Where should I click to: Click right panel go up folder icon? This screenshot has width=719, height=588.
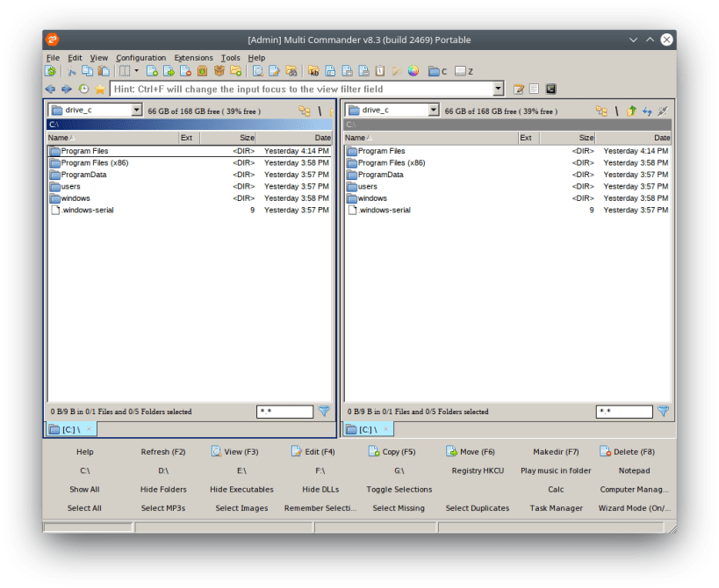632,111
